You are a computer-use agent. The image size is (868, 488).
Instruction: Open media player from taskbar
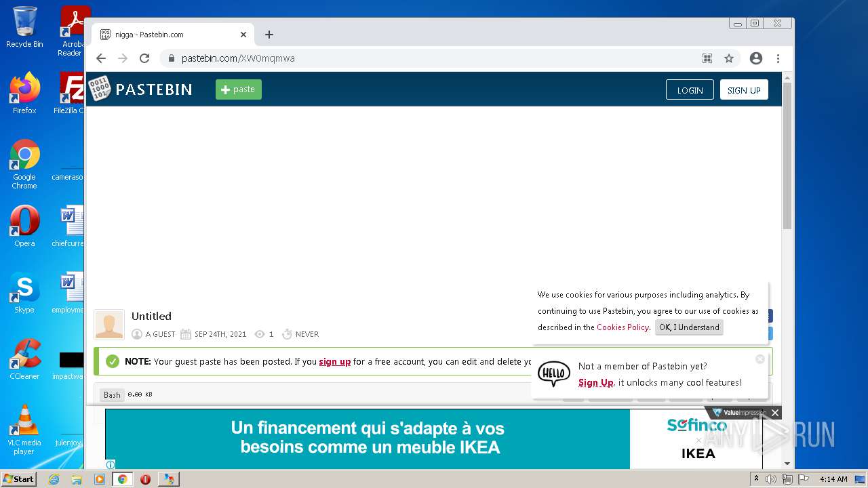pos(100,479)
